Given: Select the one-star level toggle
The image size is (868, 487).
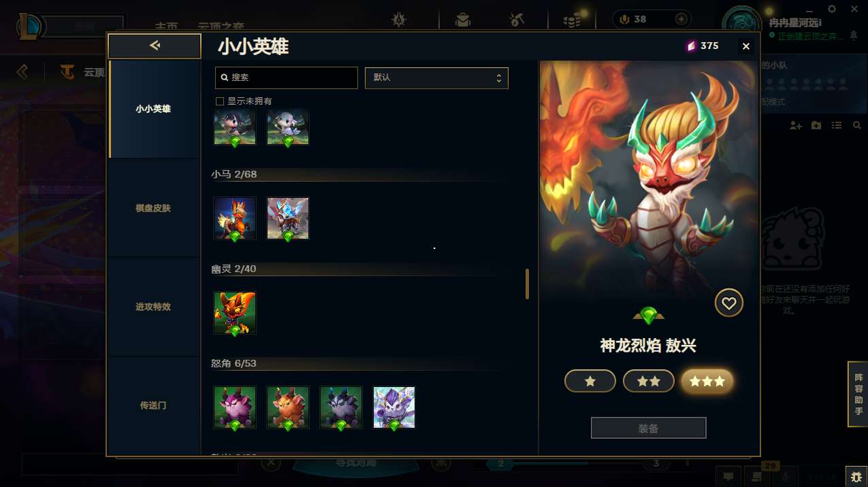Looking at the screenshot, I should point(590,382).
